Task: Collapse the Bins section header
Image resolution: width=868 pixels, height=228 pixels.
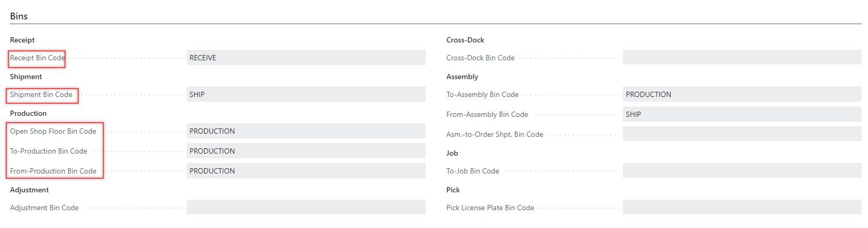Action: tap(19, 16)
